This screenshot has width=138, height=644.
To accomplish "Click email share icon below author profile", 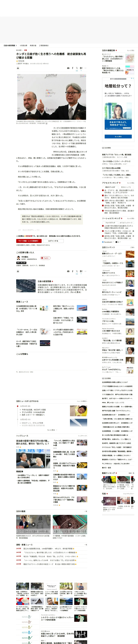I will (68, 271).
